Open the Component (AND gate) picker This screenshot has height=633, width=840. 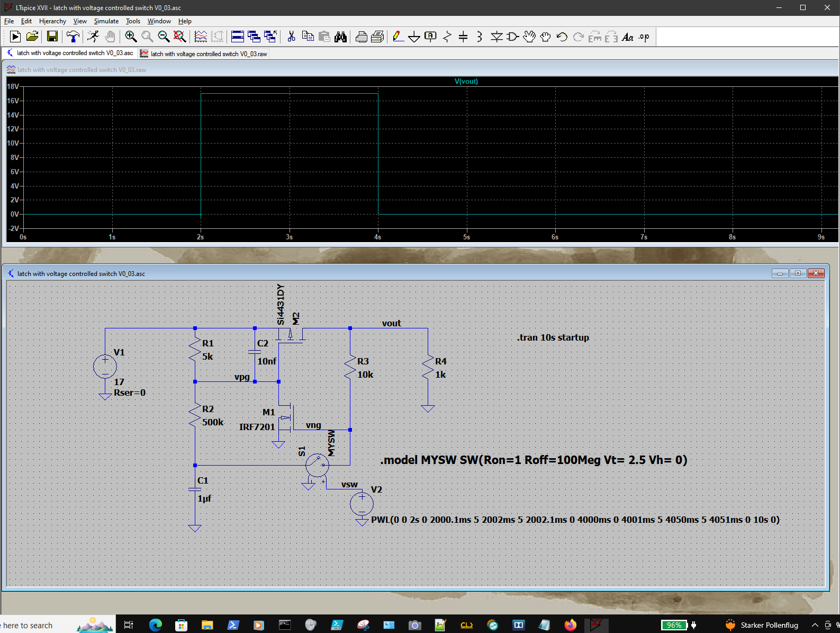512,37
